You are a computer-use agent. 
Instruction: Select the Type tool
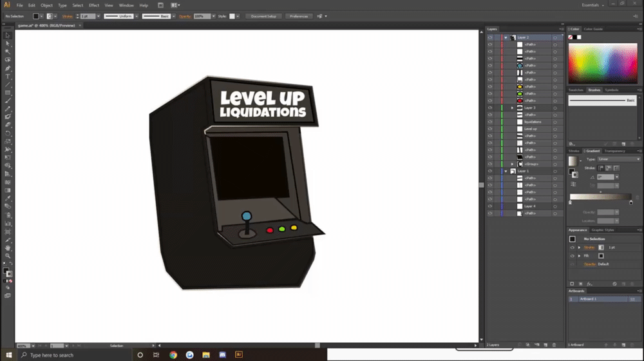point(7,77)
